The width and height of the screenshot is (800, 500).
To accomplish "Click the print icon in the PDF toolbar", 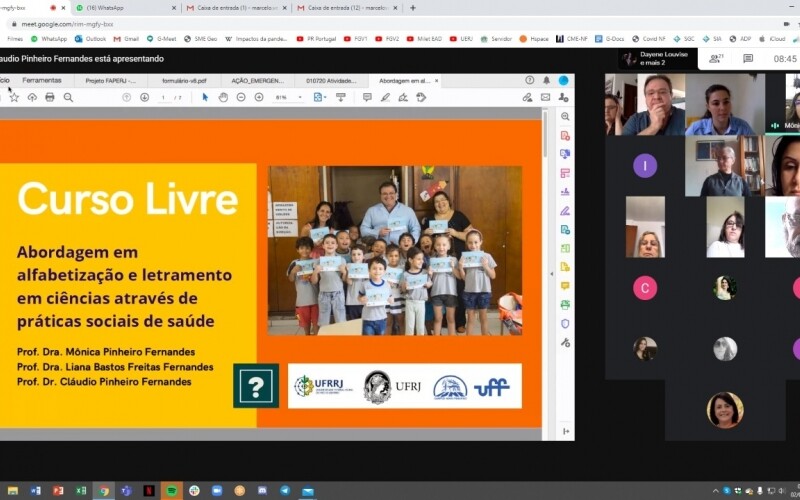I will [x=49, y=97].
